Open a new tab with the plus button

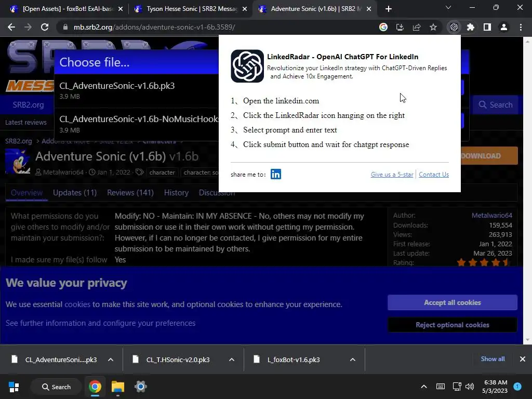click(389, 9)
